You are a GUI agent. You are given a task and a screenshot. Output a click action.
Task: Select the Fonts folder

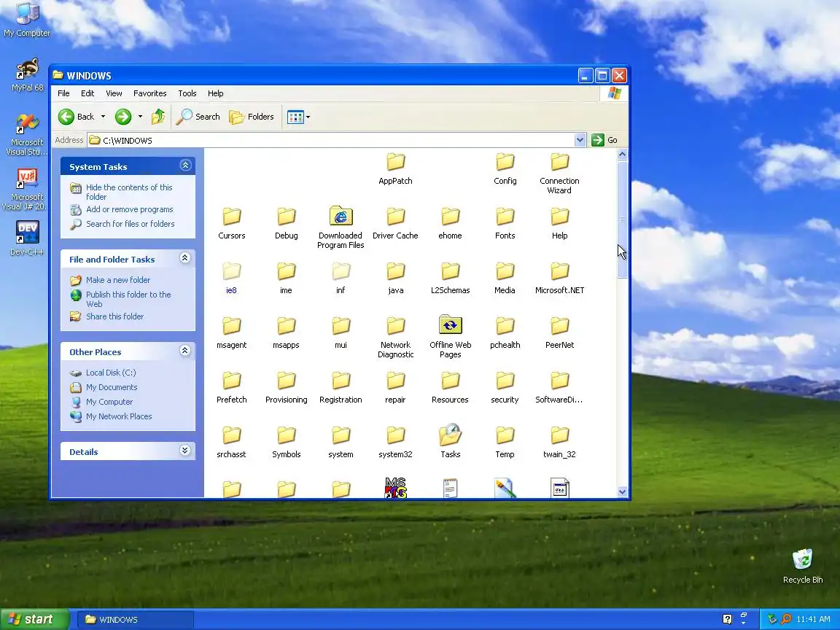pyautogui.click(x=505, y=223)
